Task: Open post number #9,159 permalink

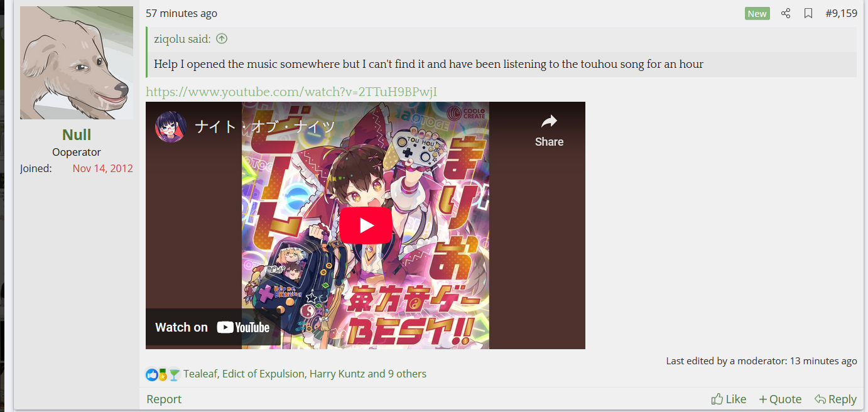Action: pyautogui.click(x=841, y=13)
